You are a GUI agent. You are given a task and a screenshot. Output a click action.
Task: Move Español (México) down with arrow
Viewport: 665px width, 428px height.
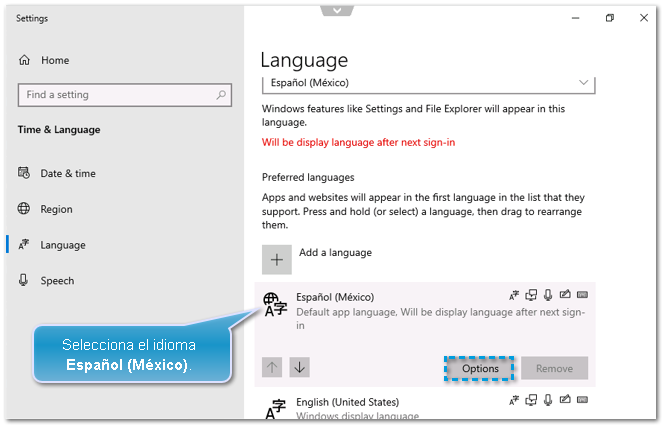299,367
